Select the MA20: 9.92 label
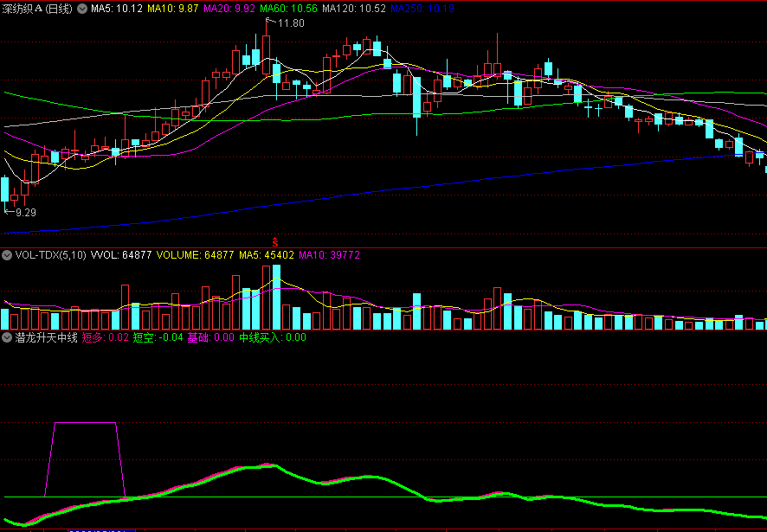Screen dimensions: 767x532 [x=229, y=9]
